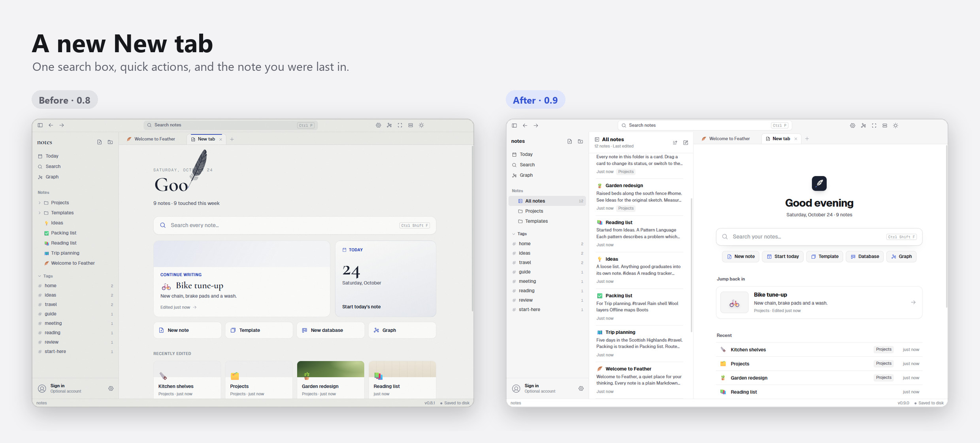Select All notes in After sidebar

547,201
